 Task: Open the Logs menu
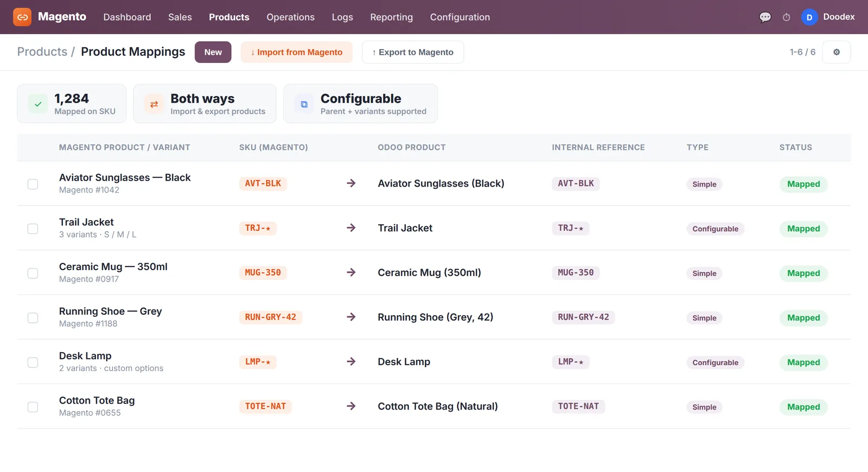(342, 17)
